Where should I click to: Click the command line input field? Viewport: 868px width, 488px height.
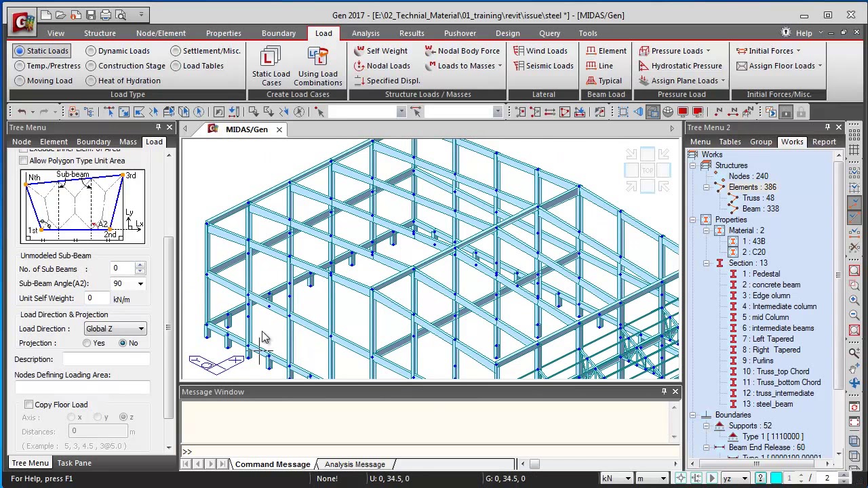(434, 451)
